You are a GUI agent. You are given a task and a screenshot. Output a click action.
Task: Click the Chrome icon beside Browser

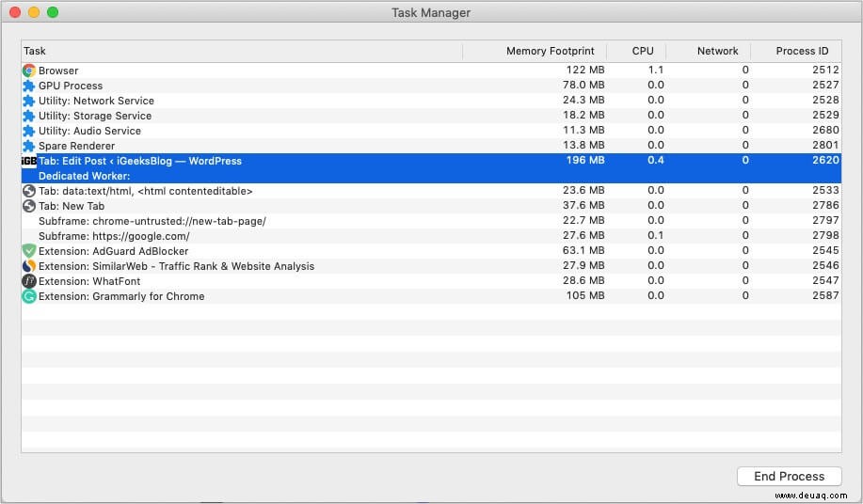[x=29, y=71]
